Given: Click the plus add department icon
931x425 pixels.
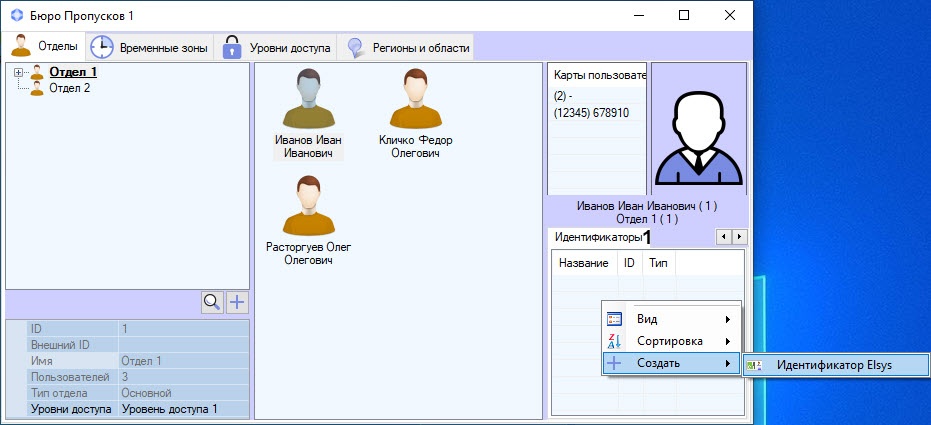Looking at the screenshot, I should point(237,302).
